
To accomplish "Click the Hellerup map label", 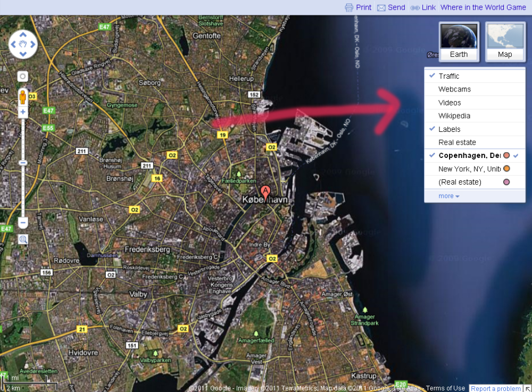I will (x=241, y=79).
